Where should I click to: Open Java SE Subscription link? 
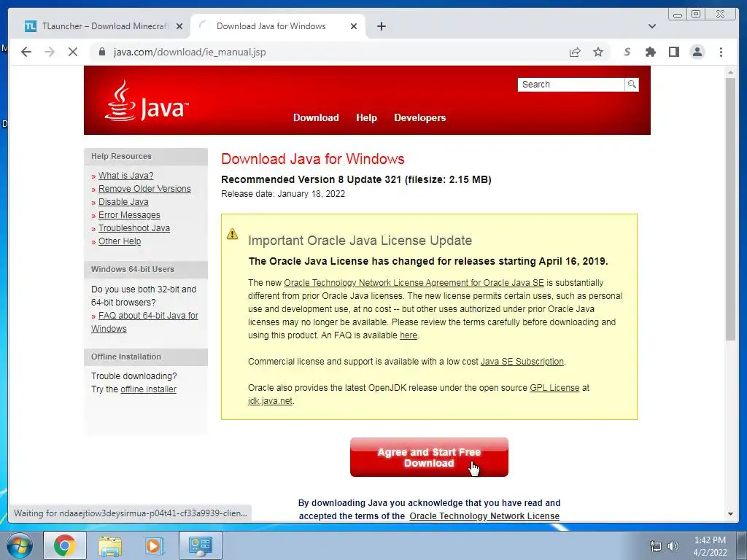(522, 362)
